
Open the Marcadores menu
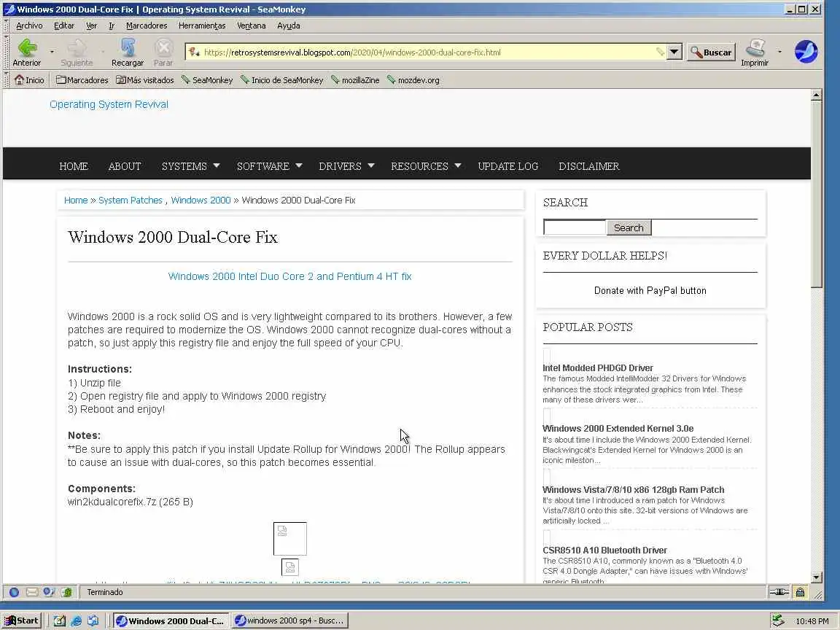click(x=147, y=26)
